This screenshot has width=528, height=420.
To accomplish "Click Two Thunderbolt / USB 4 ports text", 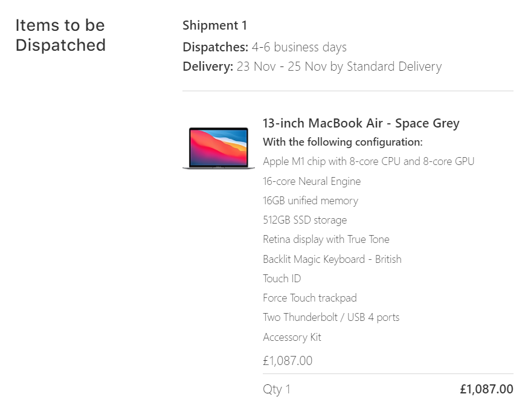I will pos(331,317).
